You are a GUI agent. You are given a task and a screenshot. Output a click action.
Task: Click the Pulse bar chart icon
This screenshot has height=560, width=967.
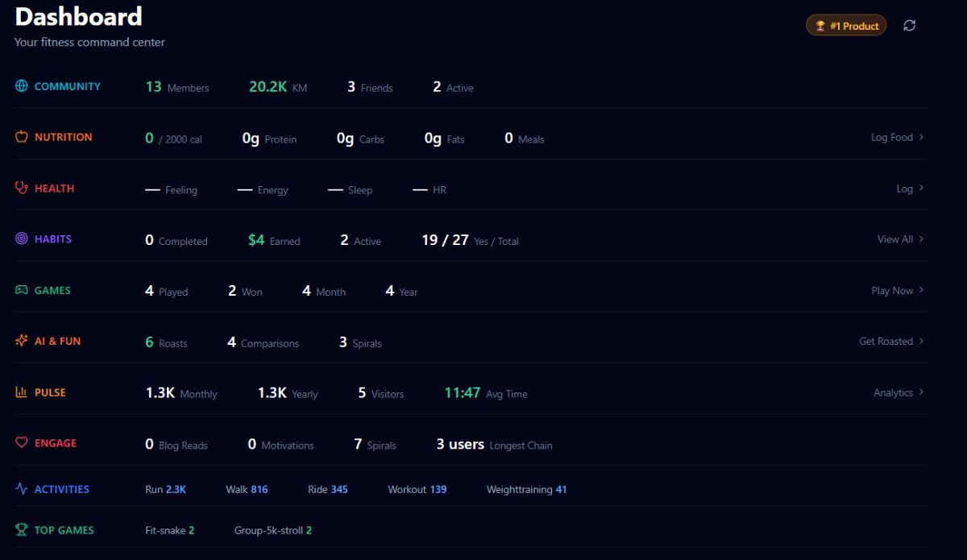(22, 392)
